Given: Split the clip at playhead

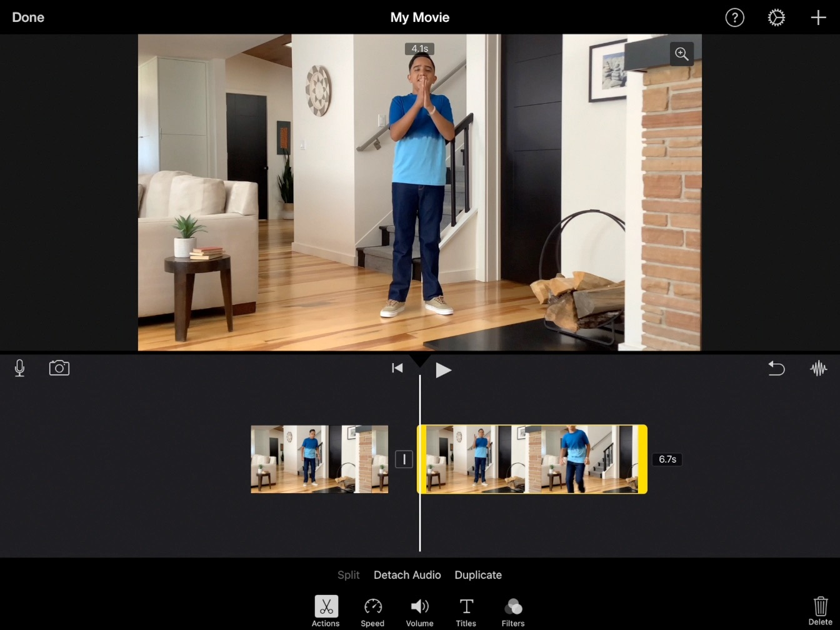Looking at the screenshot, I should (348, 575).
